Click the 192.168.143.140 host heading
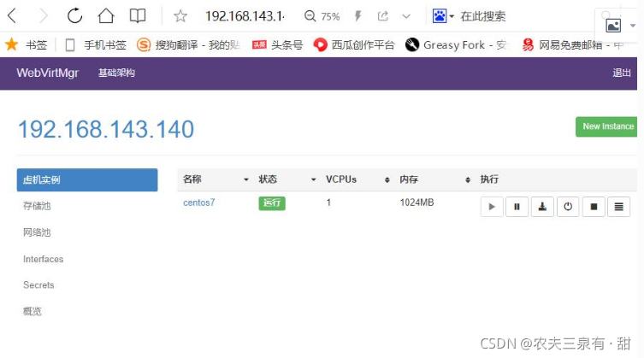Viewport: 644px width, 358px height. pos(106,129)
